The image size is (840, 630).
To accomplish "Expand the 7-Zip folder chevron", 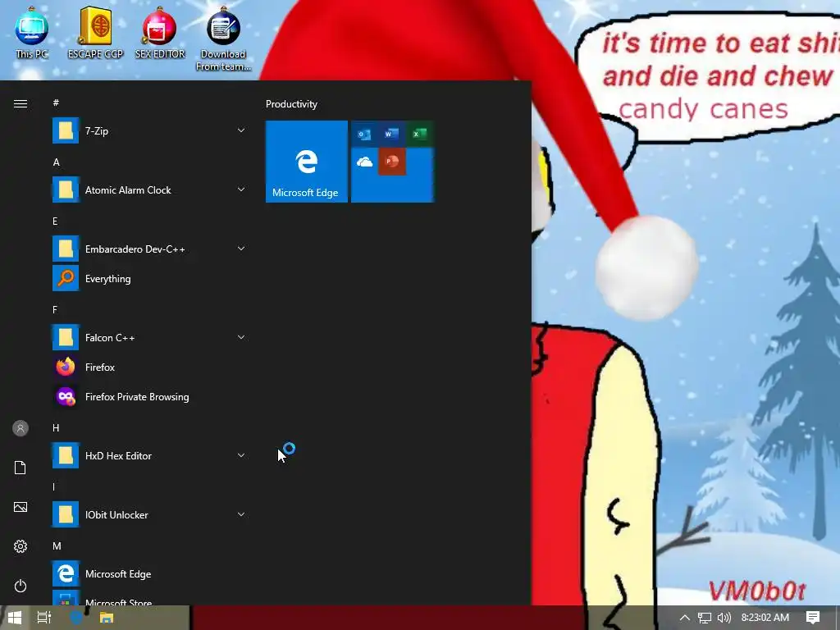I will [241, 130].
